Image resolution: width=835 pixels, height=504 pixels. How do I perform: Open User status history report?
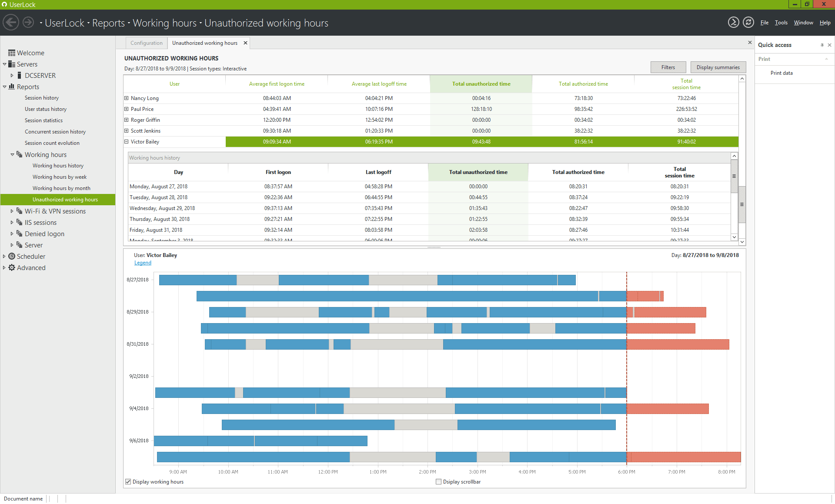point(46,109)
